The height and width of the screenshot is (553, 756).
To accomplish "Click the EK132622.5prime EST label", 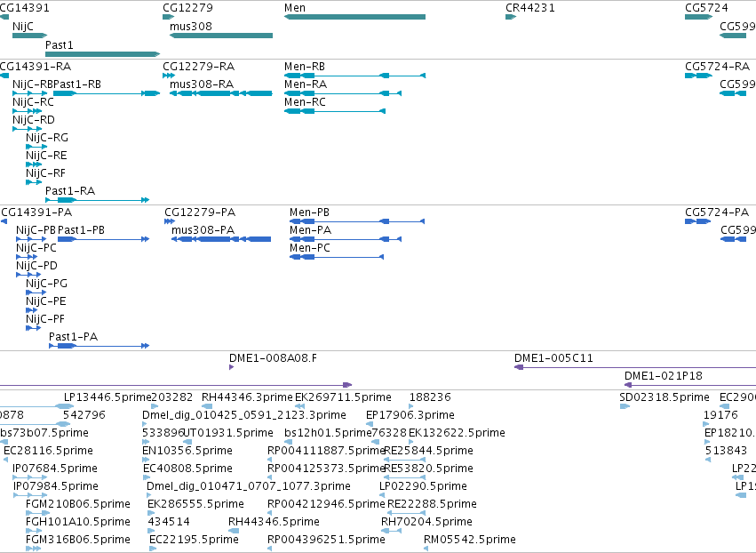I will (457, 433).
